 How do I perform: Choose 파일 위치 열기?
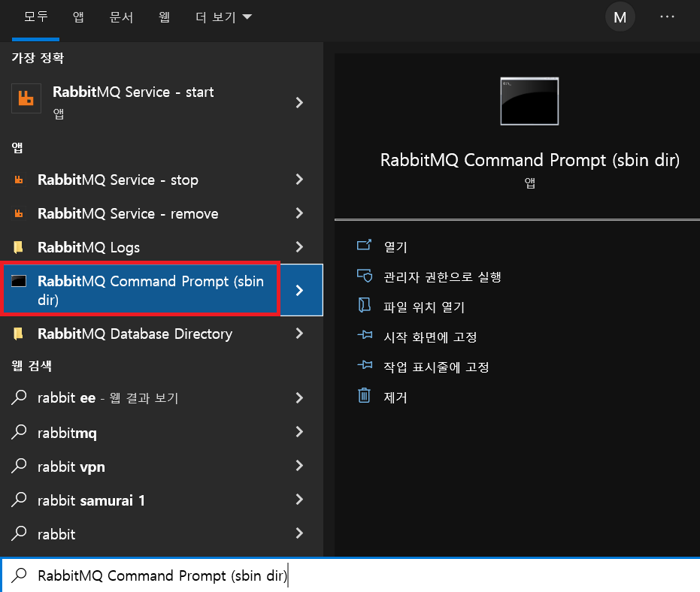click(x=424, y=307)
